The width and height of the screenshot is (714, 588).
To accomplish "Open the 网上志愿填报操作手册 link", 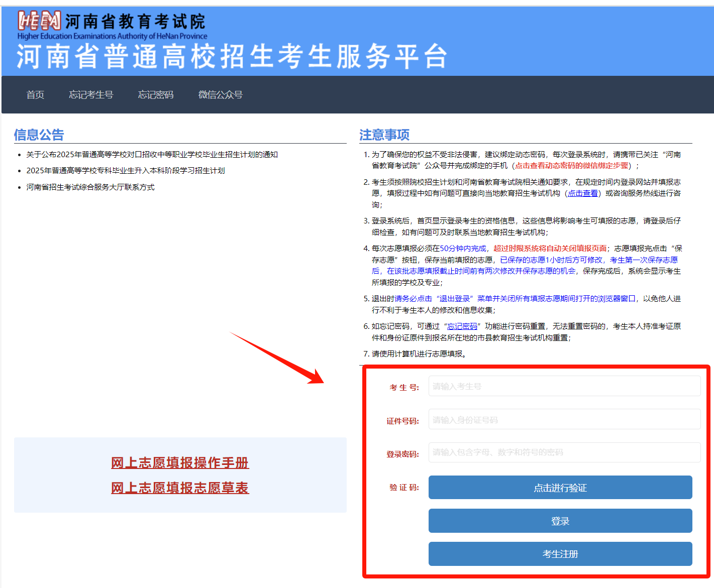I will coord(180,462).
